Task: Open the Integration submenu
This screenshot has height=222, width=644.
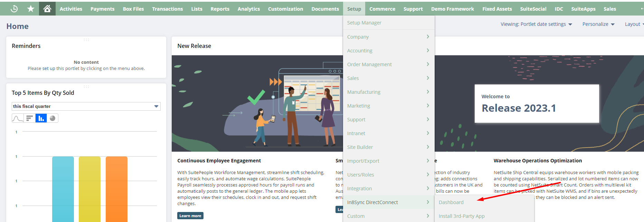Action: coord(388,189)
